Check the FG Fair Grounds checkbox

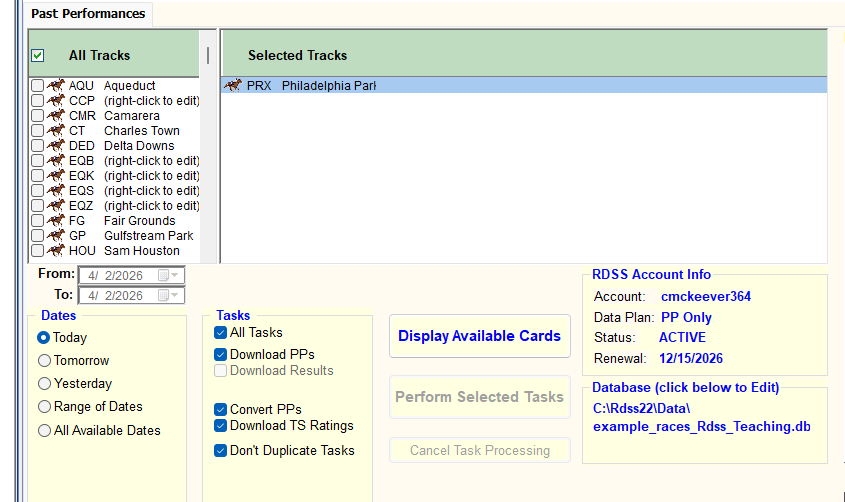point(37,221)
